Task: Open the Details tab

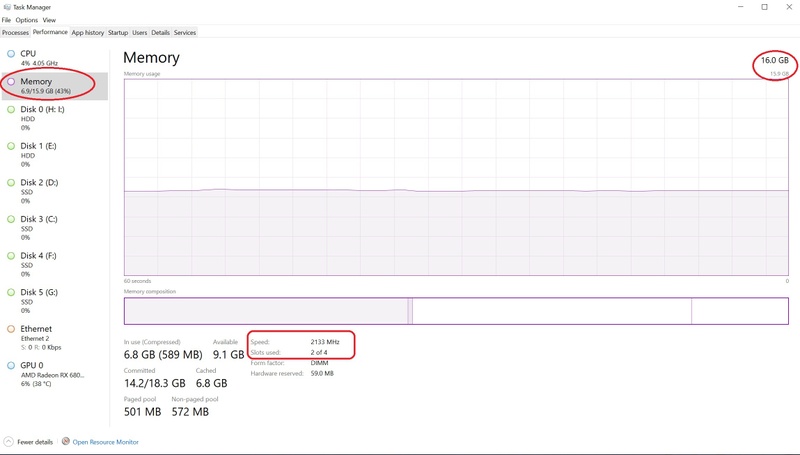Action: (x=160, y=33)
